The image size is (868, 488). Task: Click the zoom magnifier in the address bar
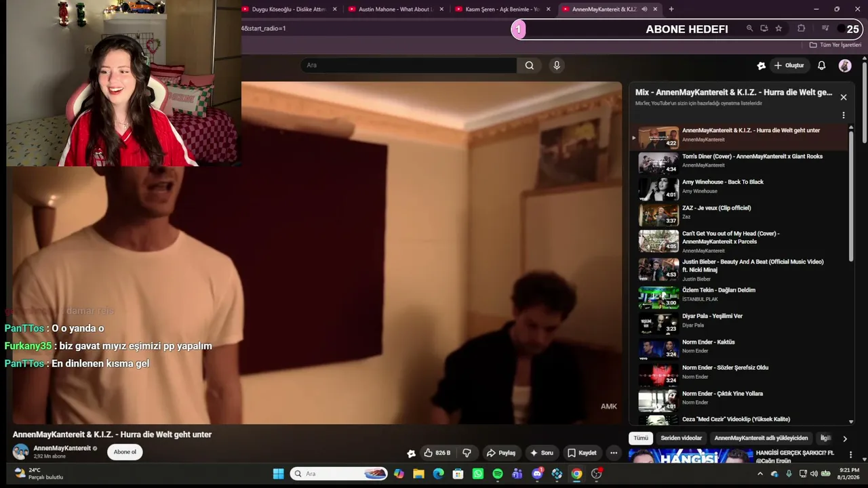[x=749, y=28]
